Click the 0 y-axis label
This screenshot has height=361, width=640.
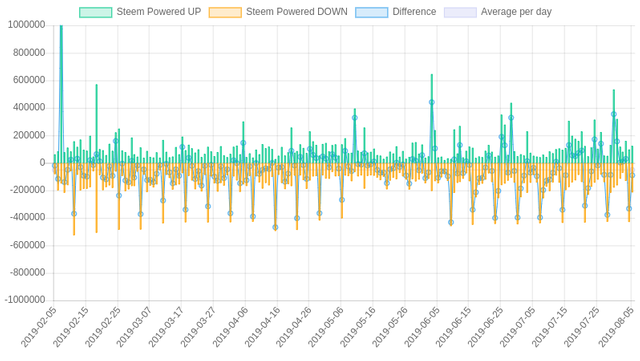[x=42, y=163]
